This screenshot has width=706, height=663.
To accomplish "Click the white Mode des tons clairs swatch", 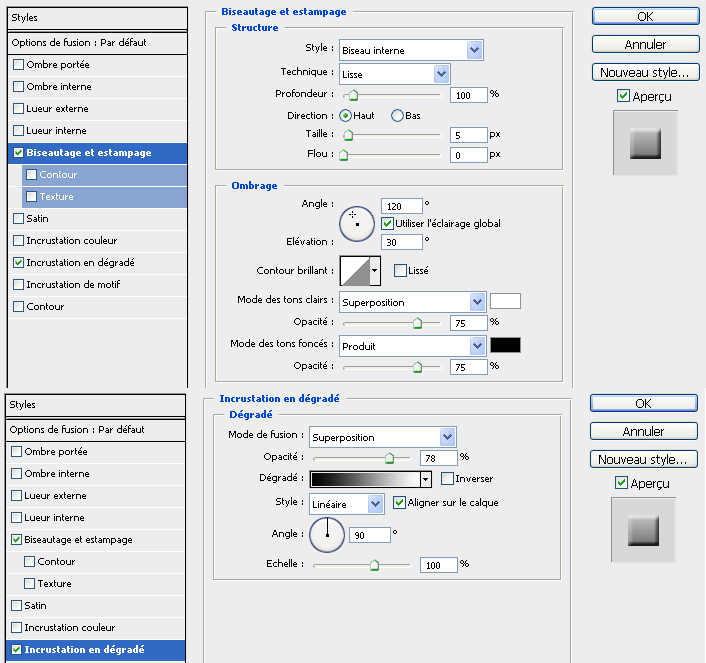I will point(505,301).
